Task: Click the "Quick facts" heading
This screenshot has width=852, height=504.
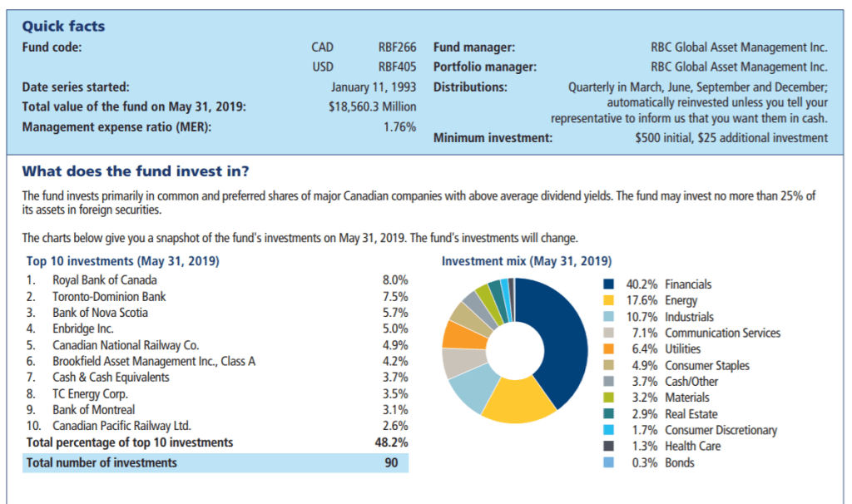Action: tap(63, 27)
